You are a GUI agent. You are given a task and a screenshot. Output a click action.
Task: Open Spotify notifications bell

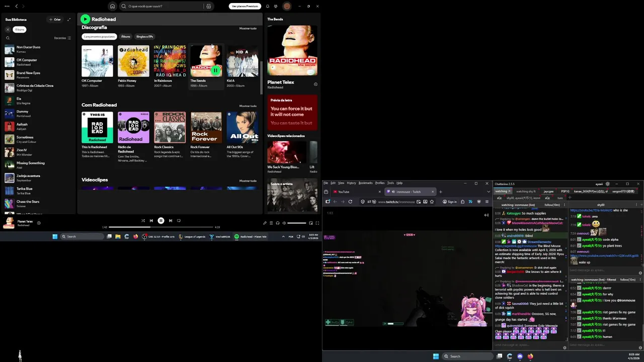tap(268, 7)
